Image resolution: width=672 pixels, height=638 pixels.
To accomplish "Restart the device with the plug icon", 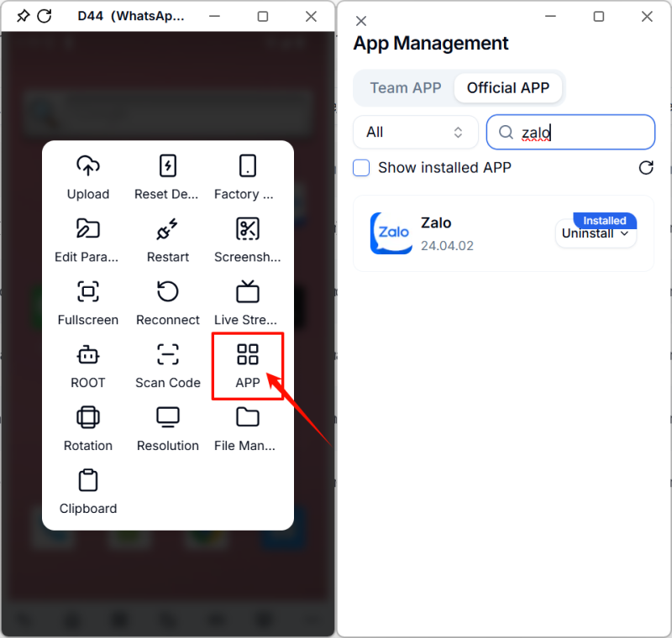I will point(168,228).
